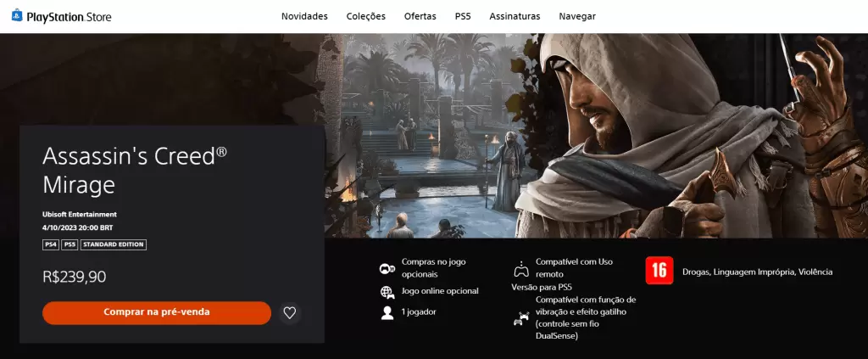Click the release date 4/10/2023 20:00 BRT
The image size is (868, 359).
(x=78, y=227)
